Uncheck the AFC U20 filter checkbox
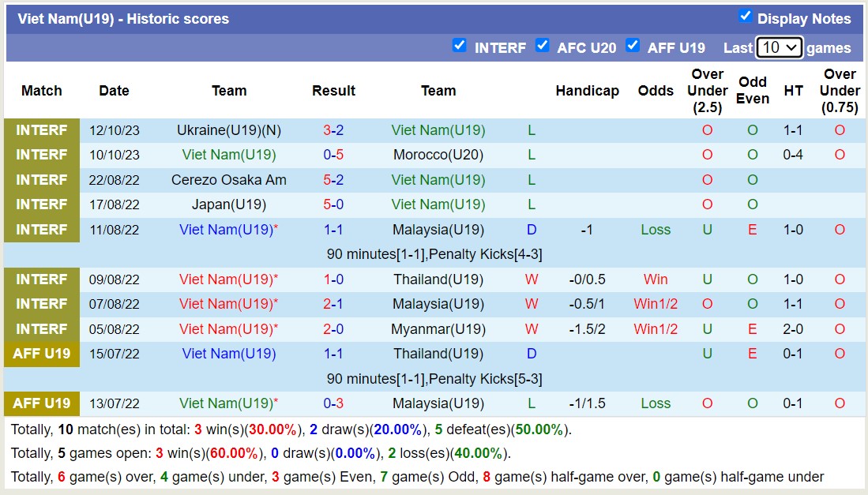The height and width of the screenshot is (495, 868). point(543,47)
